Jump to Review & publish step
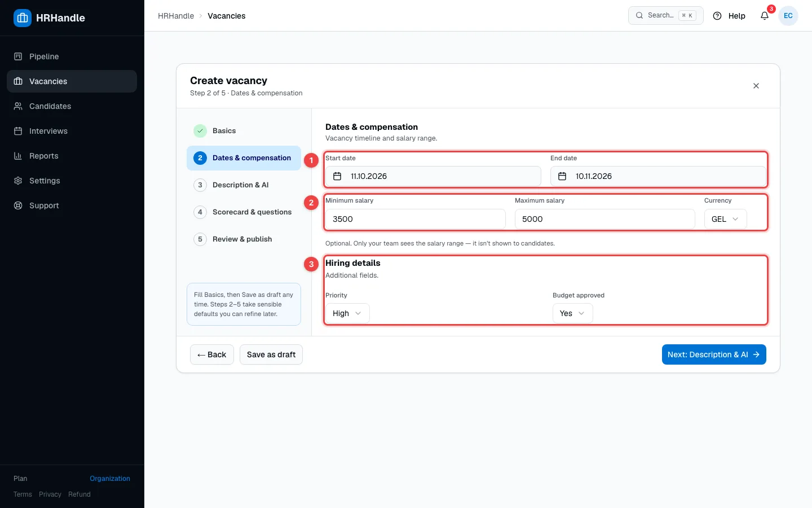Image resolution: width=812 pixels, height=508 pixels. pos(244,239)
